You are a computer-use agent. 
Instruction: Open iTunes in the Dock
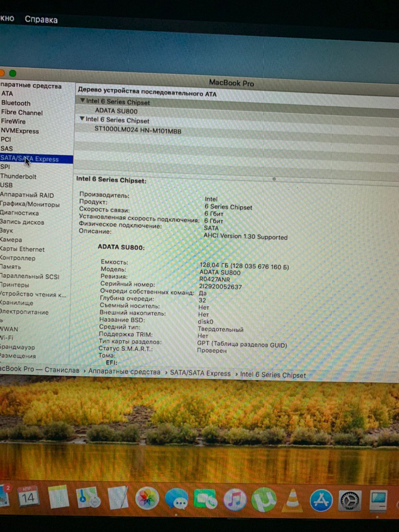pos(235,499)
